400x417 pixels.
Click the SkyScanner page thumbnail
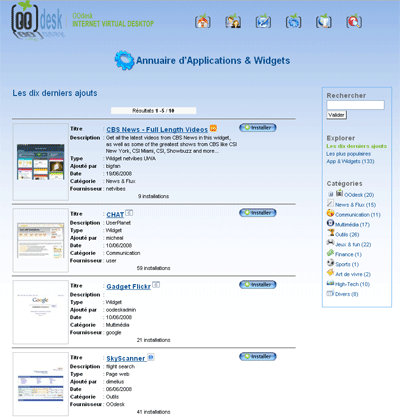41,384
